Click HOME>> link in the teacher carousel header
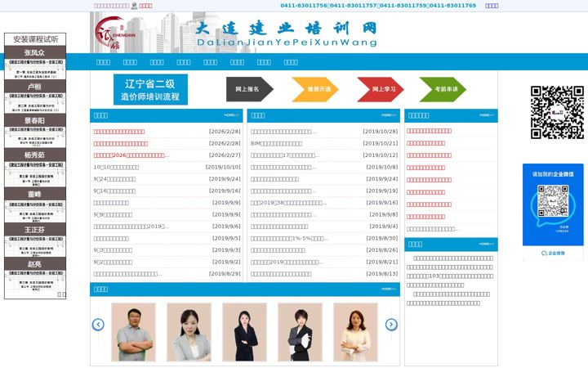The width and height of the screenshot is (588, 368). 389,289
